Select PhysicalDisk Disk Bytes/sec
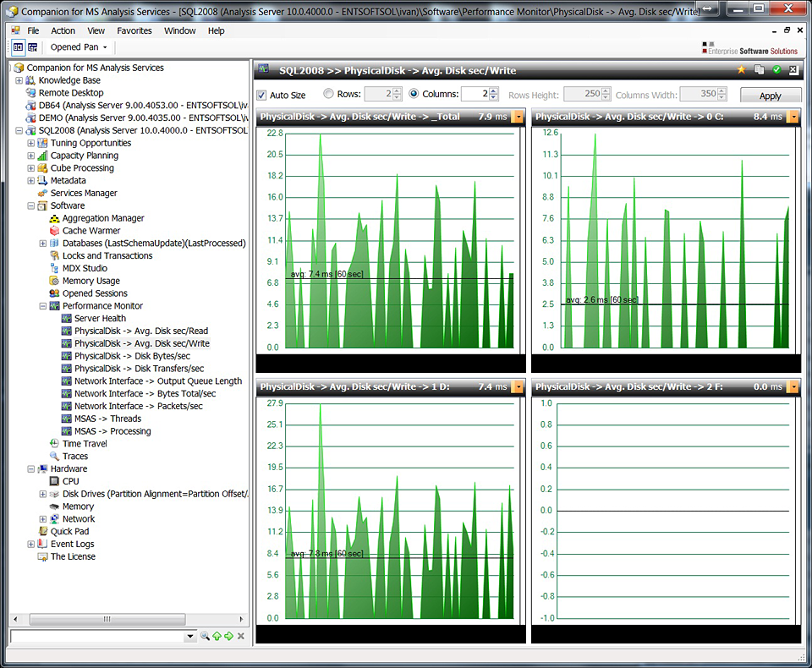This screenshot has height=668, width=812. click(132, 356)
